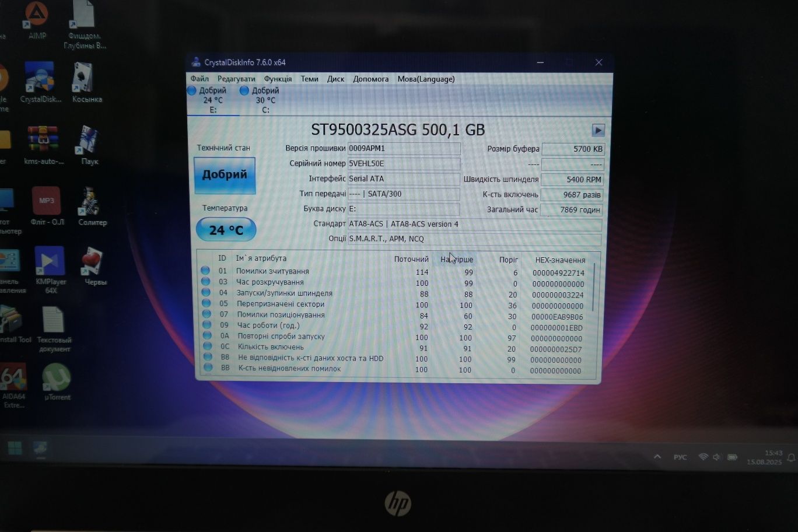Click the buffer size value 5700 KB
Viewport: 798px width, 532px height.
[572, 149]
